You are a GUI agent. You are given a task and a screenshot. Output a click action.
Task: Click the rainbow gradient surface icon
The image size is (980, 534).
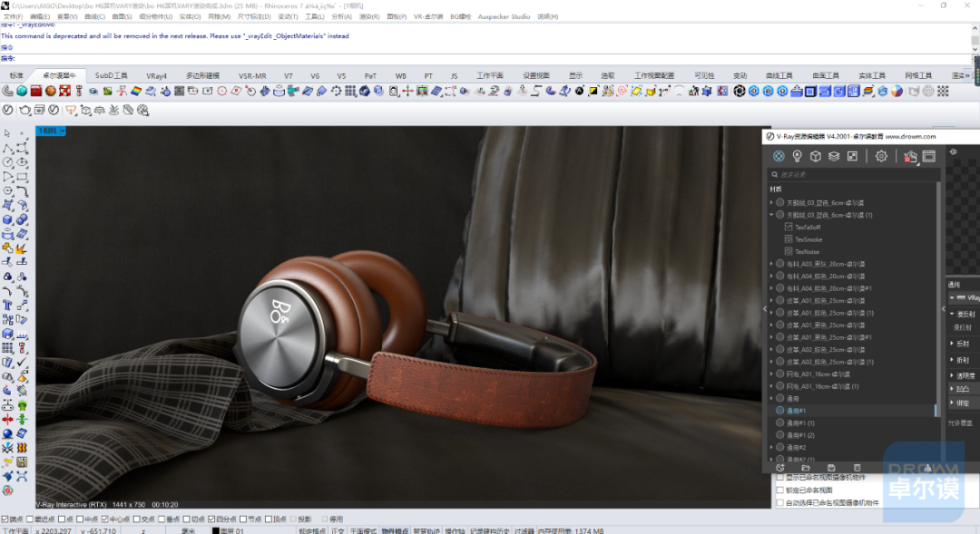(136, 92)
